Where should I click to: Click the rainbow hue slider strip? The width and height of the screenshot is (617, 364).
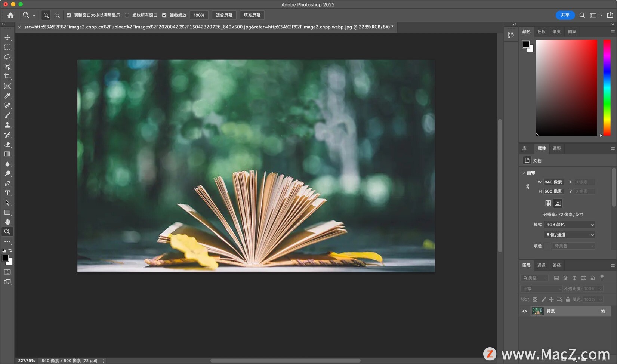607,87
